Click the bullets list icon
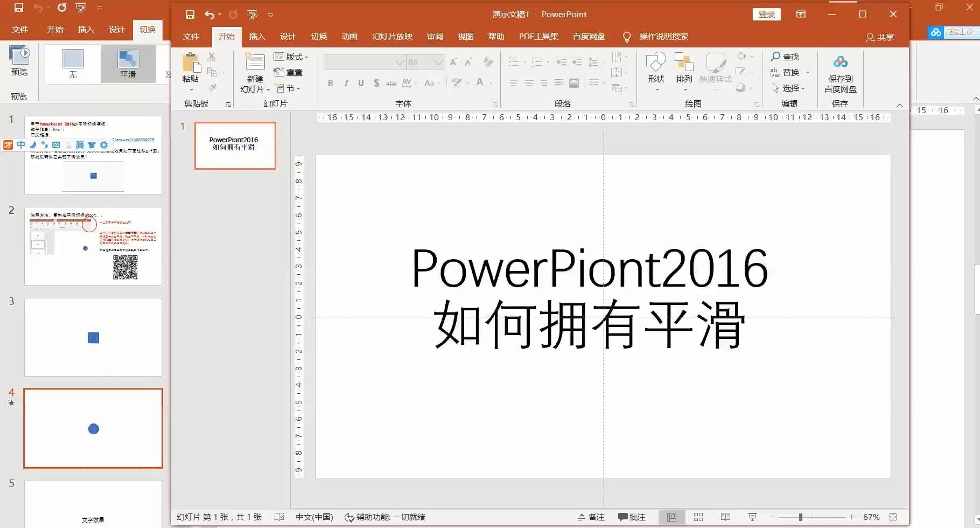 click(x=514, y=62)
